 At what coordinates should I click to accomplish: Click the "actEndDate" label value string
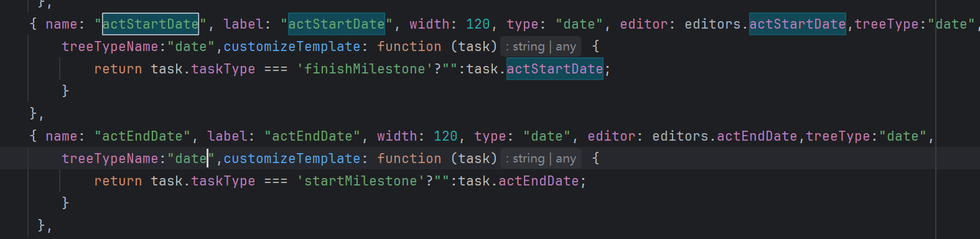click(312, 136)
